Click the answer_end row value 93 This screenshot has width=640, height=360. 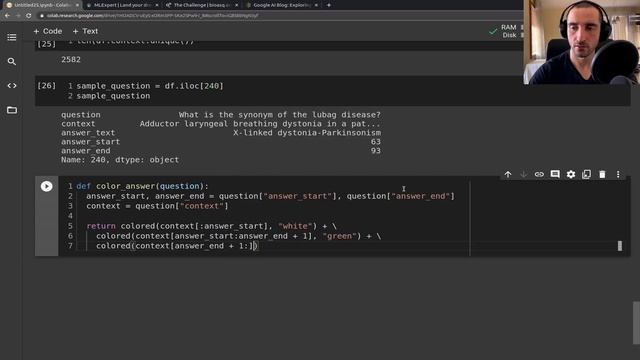click(x=376, y=151)
